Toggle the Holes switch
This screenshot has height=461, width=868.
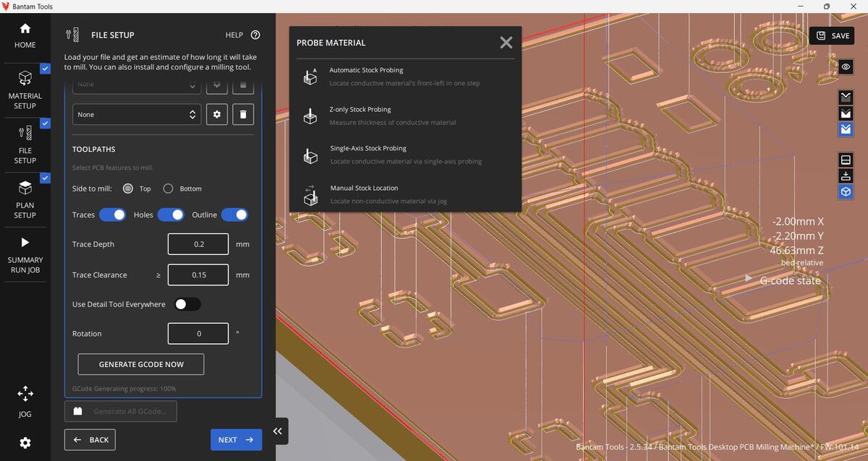[x=171, y=215]
